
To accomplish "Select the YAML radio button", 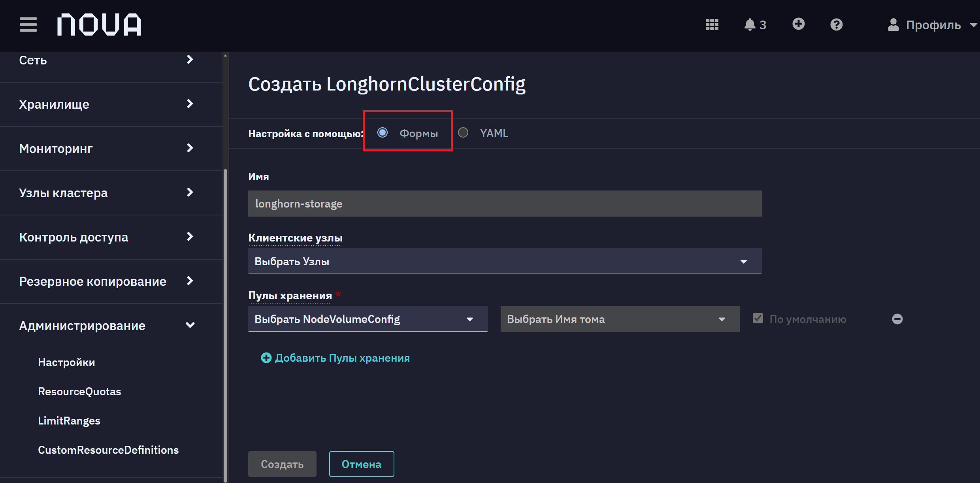I will (463, 132).
